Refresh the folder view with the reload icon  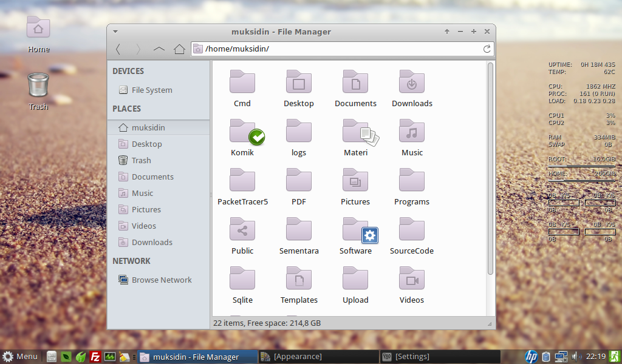tap(487, 49)
